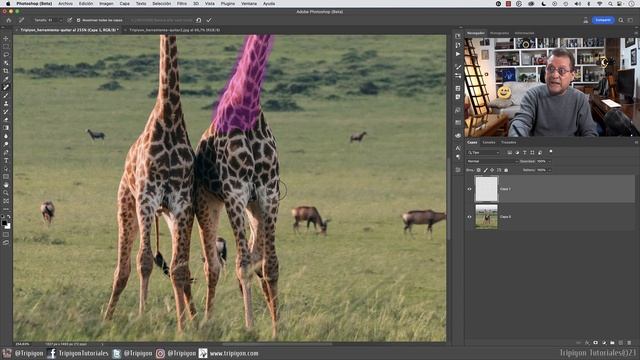Viewport: 640px width, 360px height.
Task: Choose the Horizontal Type tool
Action: 6,160
